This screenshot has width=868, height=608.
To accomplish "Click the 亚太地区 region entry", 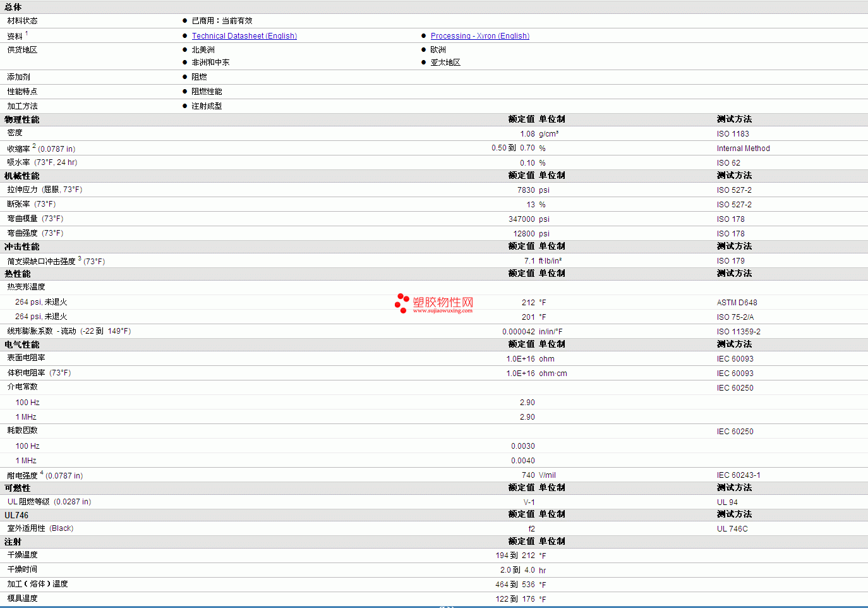I will [x=445, y=63].
